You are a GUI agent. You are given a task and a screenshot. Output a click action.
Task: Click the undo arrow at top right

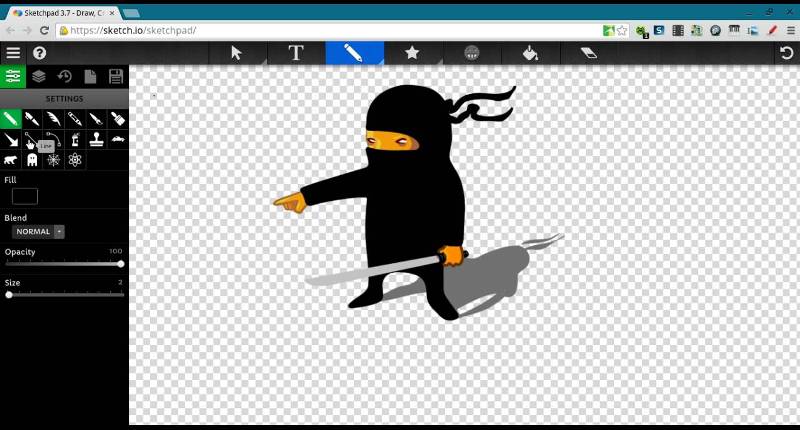point(786,53)
